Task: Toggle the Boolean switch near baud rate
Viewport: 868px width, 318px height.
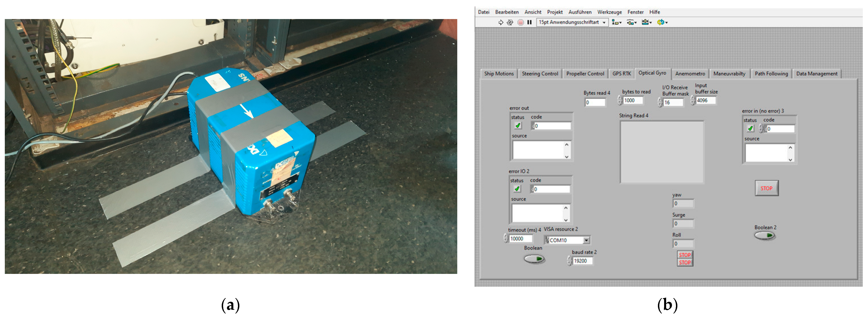Action: tap(534, 259)
